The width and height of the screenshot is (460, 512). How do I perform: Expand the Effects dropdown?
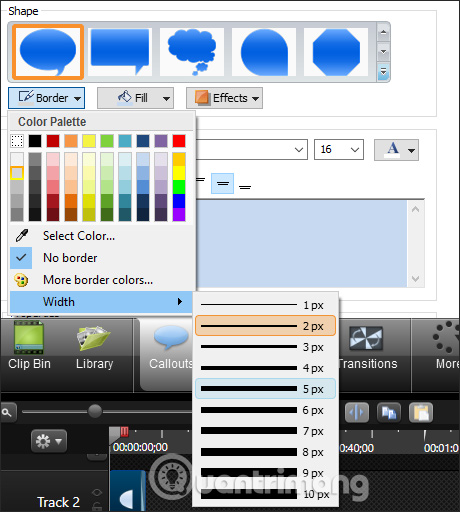224,98
